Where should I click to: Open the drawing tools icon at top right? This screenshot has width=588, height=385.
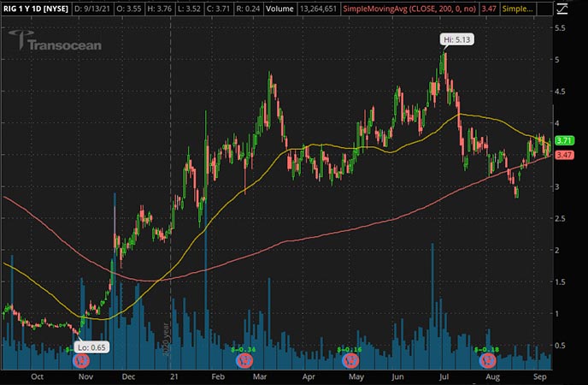point(562,9)
